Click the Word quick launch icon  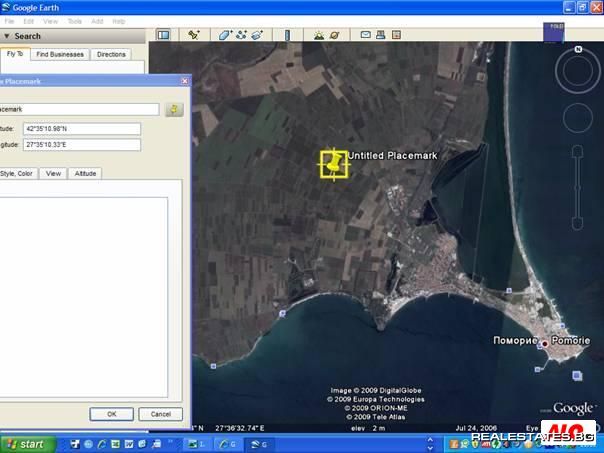pyautogui.click(x=129, y=444)
